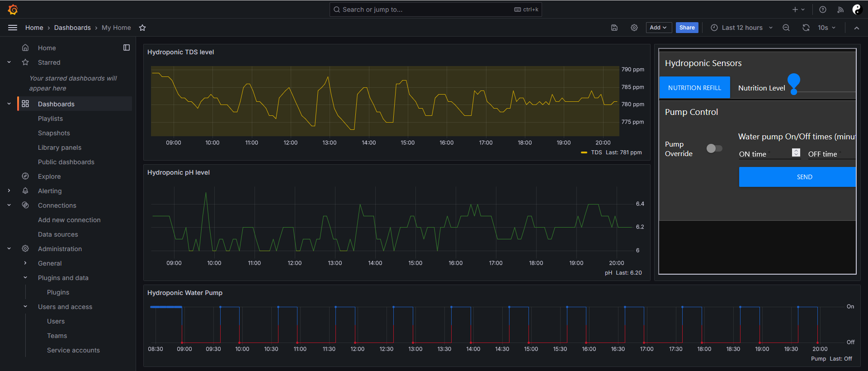The image size is (868, 371).
Task: Focus the Search or jump to field
Action: click(x=435, y=10)
